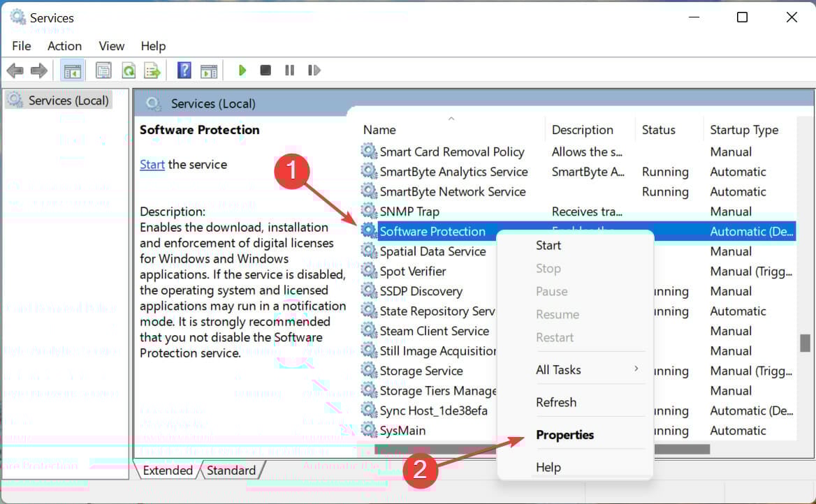Toggle the show/hide action pane icon
The image size is (816, 504).
click(x=209, y=71)
